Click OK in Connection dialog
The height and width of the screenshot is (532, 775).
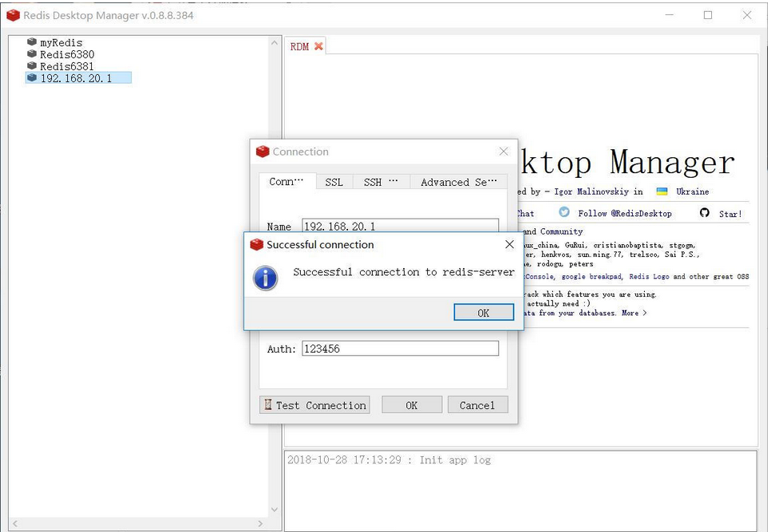(x=412, y=405)
